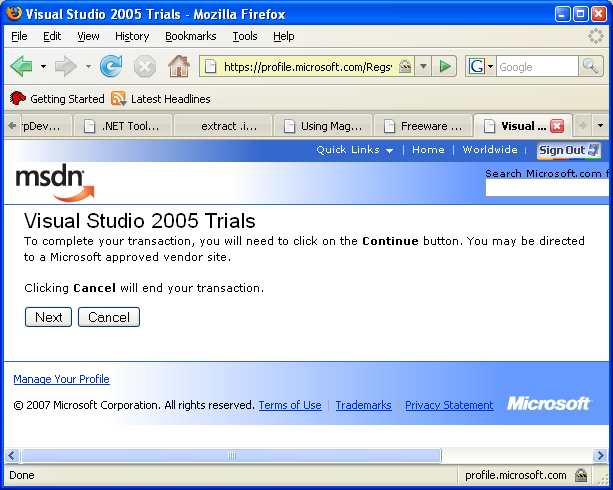The height and width of the screenshot is (490, 613).
Task: Click the Visual Studio 2005 Trials heading
Action: pos(140,221)
